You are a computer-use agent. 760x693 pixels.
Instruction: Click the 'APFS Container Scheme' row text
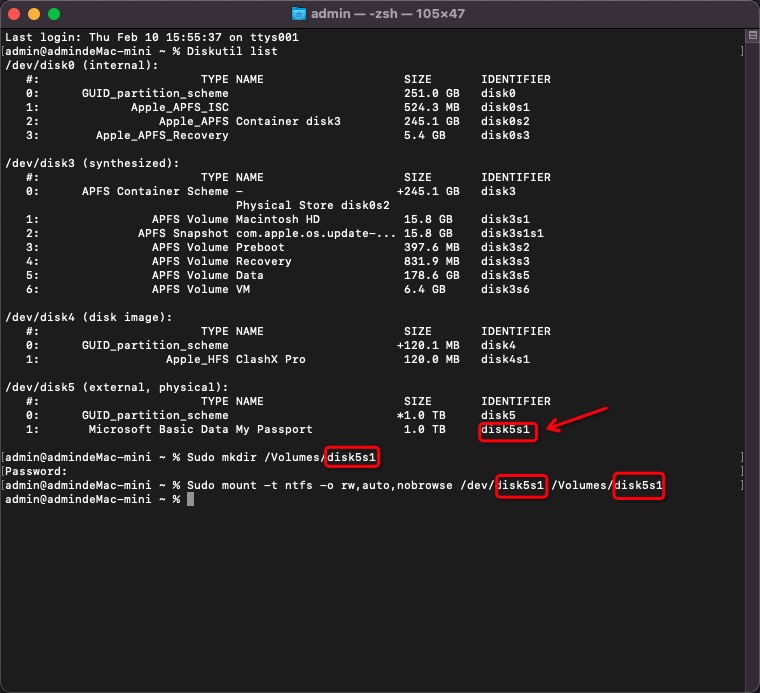coord(155,191)
